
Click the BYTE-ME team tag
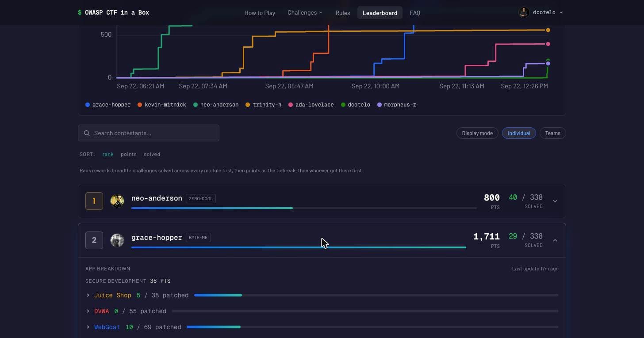pyautogui.click(x=198, y=237)
